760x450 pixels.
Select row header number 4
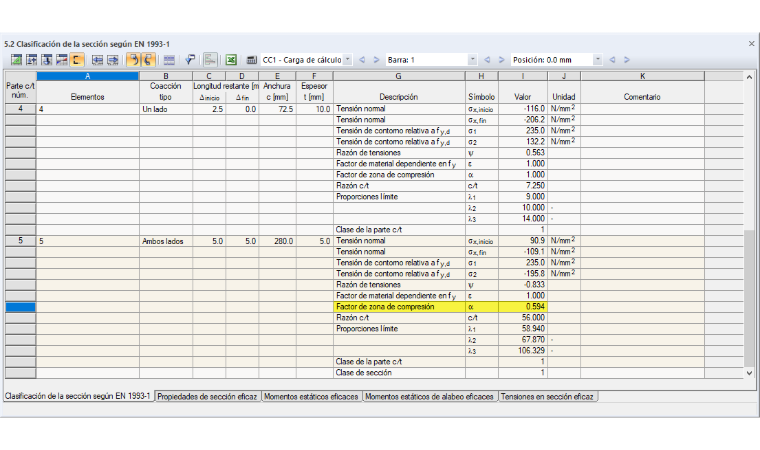coord(20,109)
